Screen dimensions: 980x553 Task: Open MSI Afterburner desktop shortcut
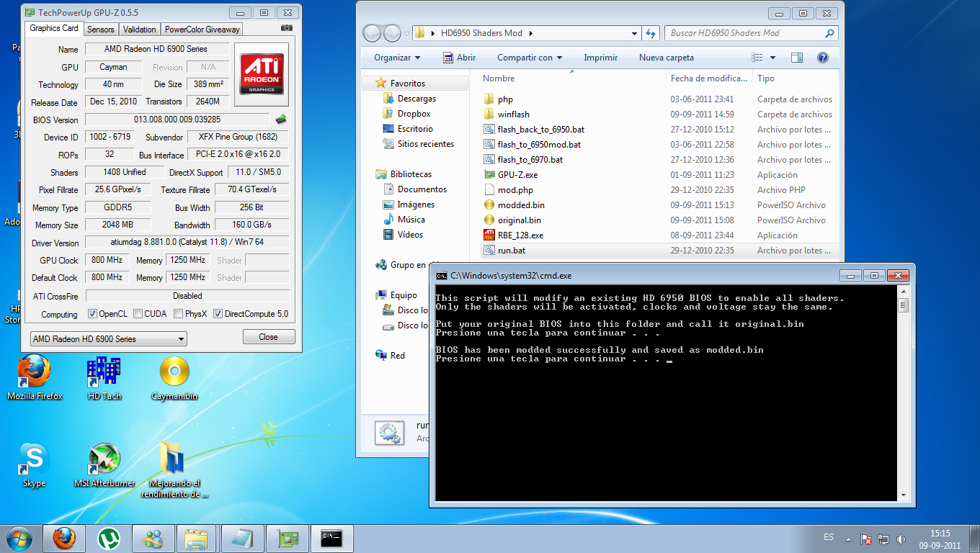(x=104, y=466)
